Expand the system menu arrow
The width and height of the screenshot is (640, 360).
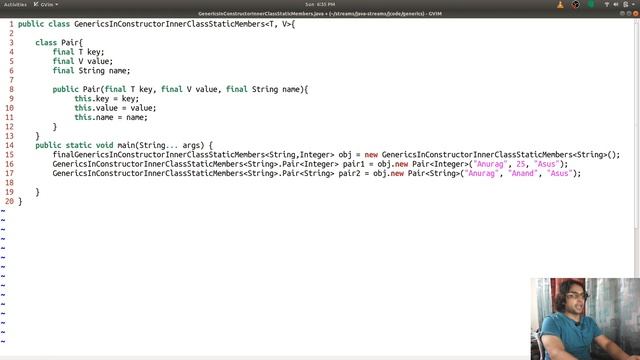(x=633, y=4)
